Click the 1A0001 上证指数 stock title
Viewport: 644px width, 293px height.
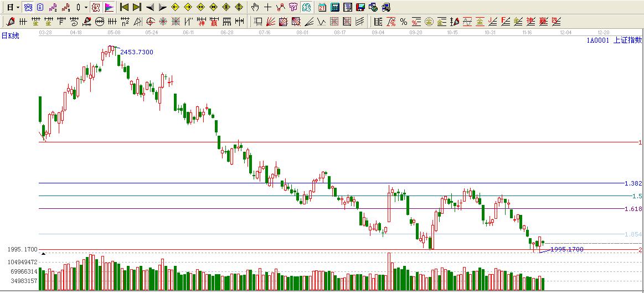(614, 40)
